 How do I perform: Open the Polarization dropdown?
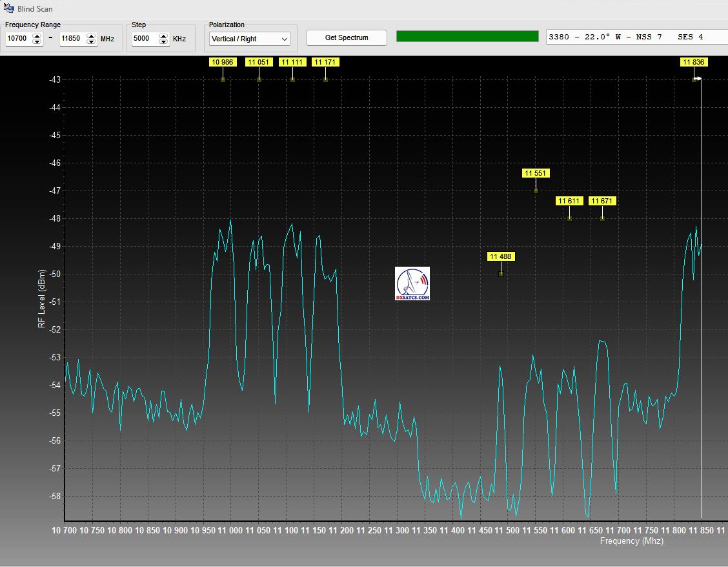coord(250,39)
